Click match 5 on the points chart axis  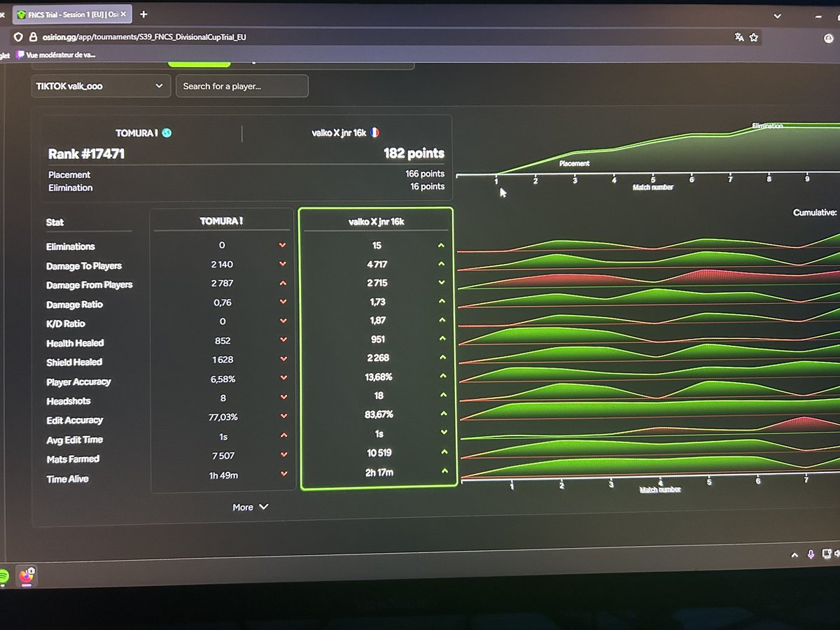(x=652, y=179)
